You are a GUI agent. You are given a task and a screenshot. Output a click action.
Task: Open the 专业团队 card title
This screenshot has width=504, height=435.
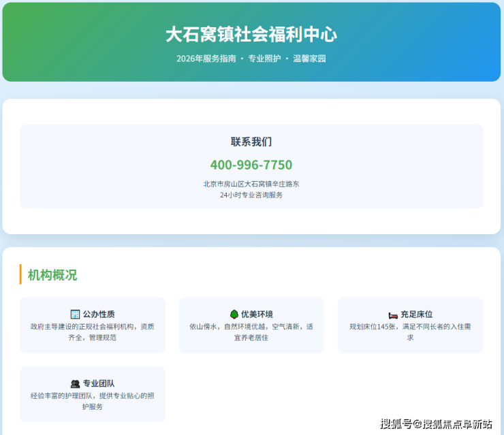[99, 384]
